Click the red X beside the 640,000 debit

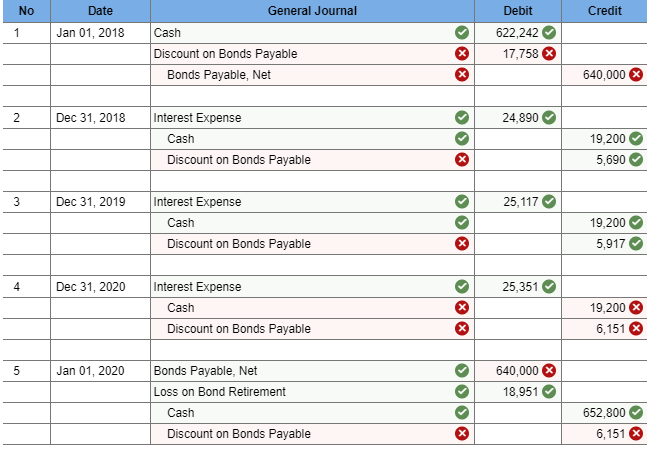549,371
